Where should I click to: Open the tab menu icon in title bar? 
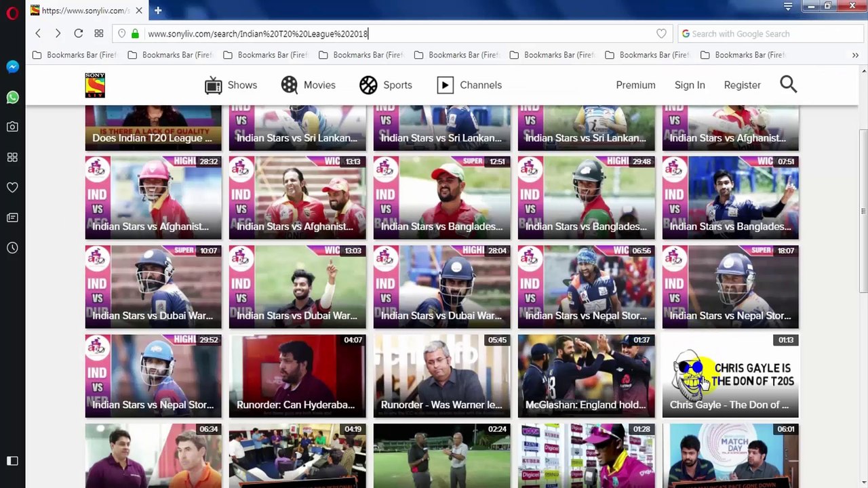(x=788, y=6)
